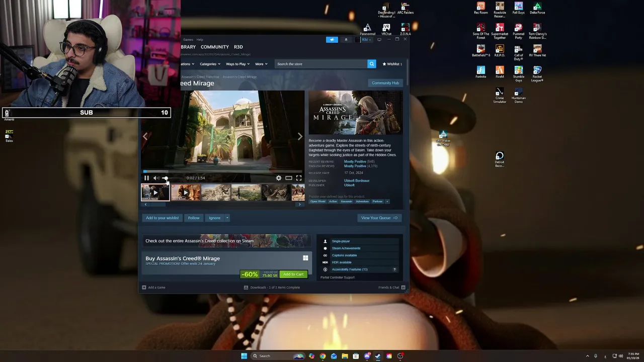
Task: Open ARC Raiders desktop shortcut
Action: [x=405, y=9]
